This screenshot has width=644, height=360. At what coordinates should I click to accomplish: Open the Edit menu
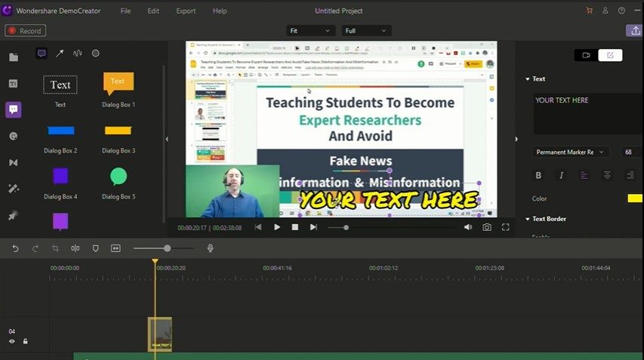153,11
